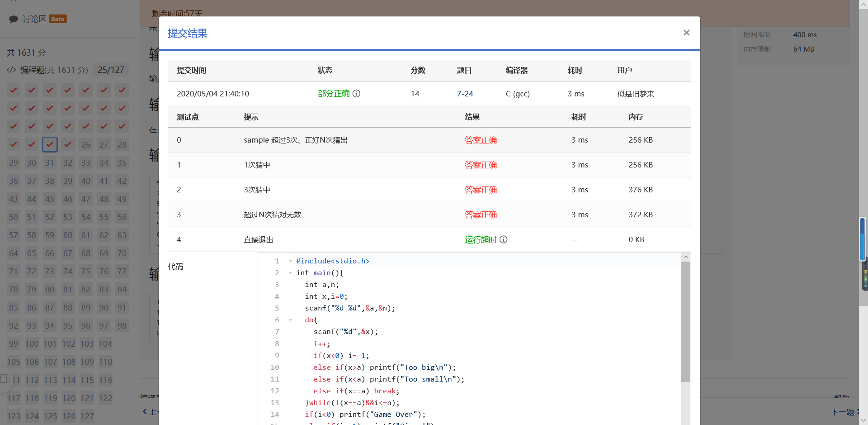
Task: Click the 下一题 next problem link
Action: click(x=843, y=412)
